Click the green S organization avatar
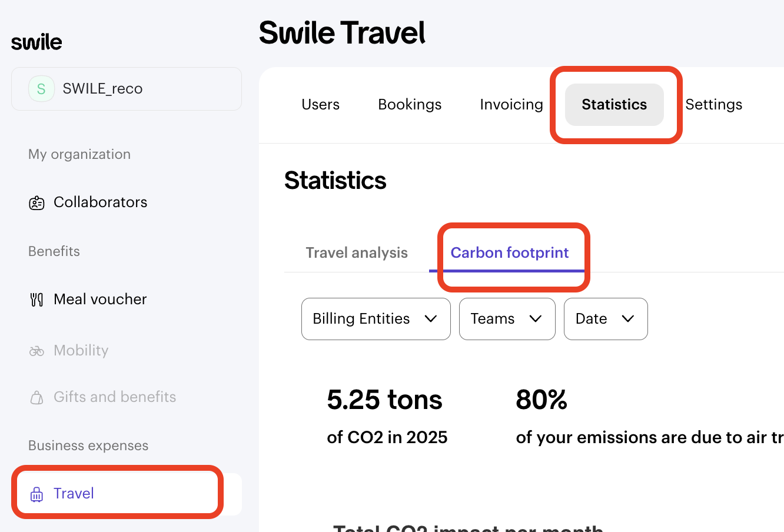Viewport: 784px width, 532px height. tap(41, 89)
